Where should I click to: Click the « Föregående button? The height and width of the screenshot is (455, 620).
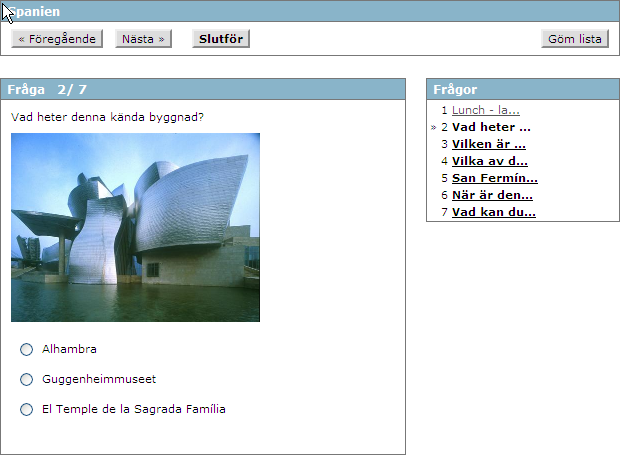(57, 39)
